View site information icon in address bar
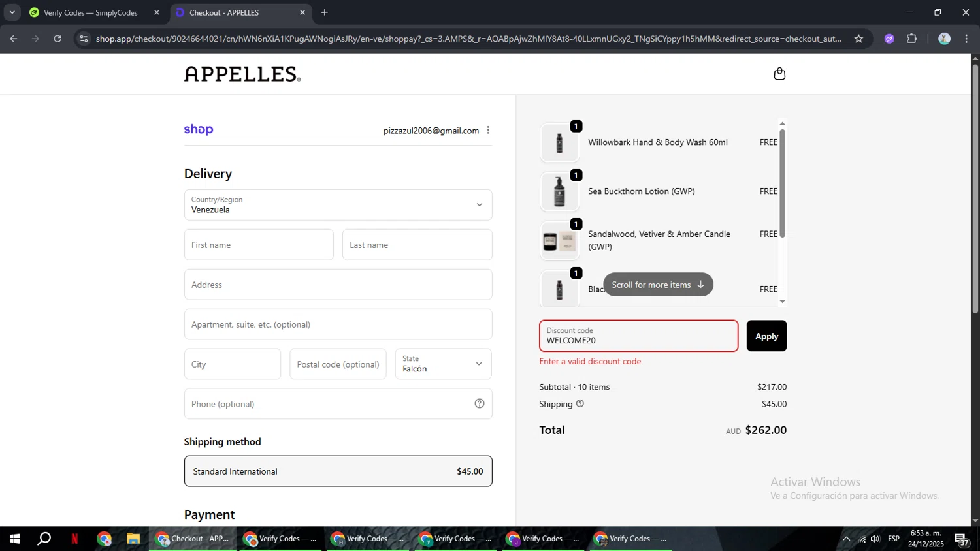Viewport: 980px width, 551px height. (x=84, y=39)
